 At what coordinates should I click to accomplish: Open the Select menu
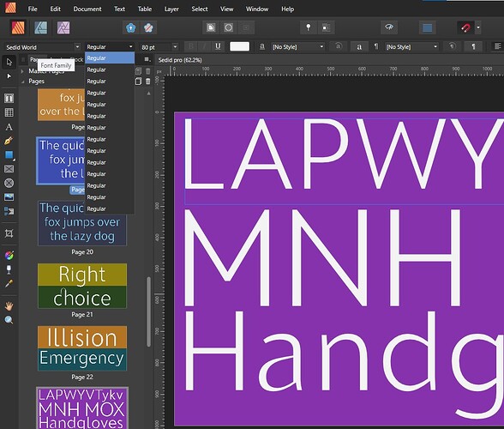coord(200,9)
